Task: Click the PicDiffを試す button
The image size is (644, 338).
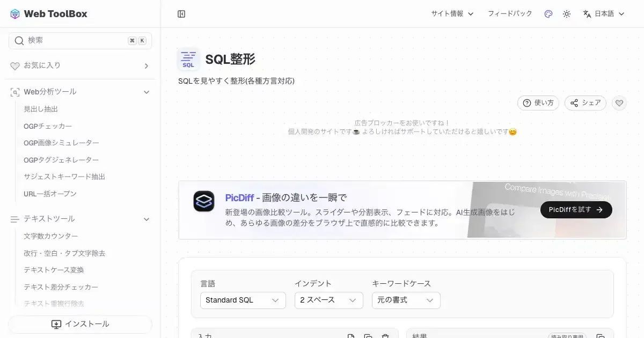Action: point(576,210)
